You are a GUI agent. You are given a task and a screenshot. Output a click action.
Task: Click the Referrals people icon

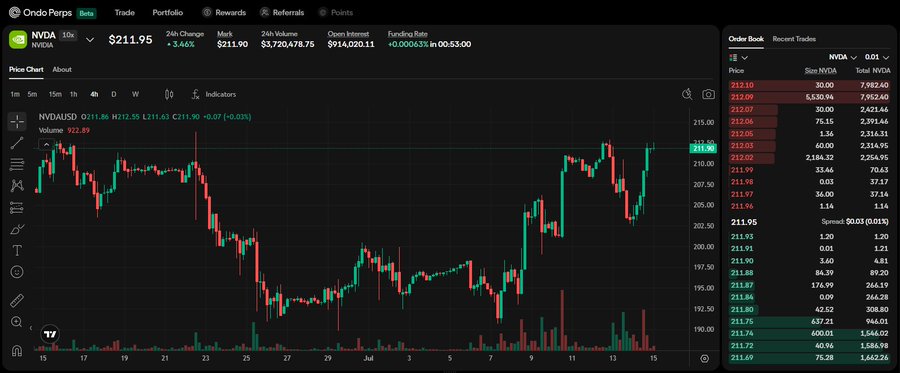click(x=265, y=12)
